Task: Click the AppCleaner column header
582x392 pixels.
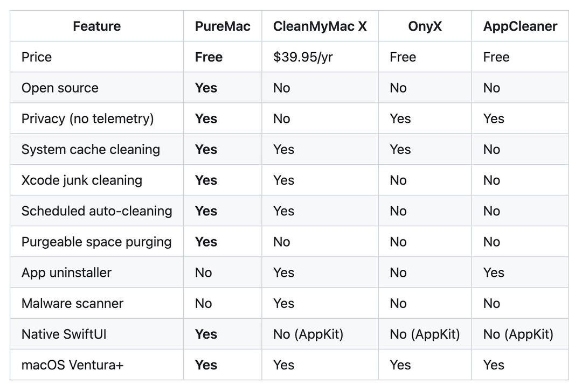Action: [520, 26]
